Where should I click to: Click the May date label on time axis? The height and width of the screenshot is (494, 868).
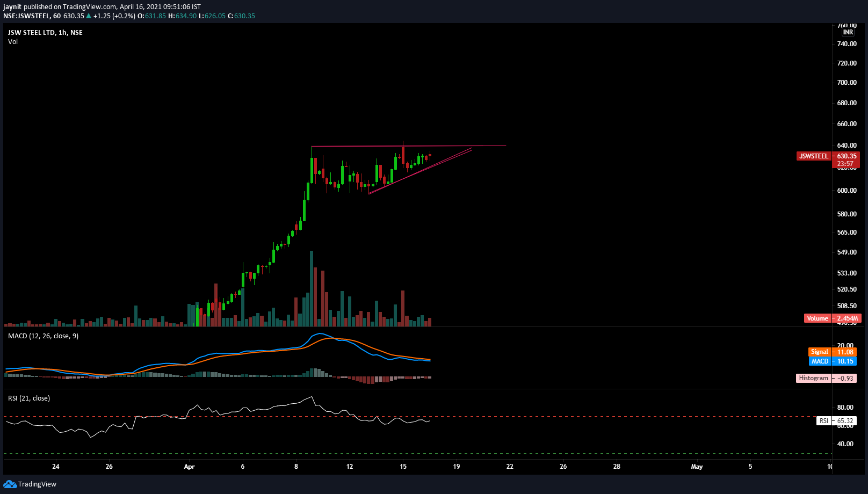[697, 467]
